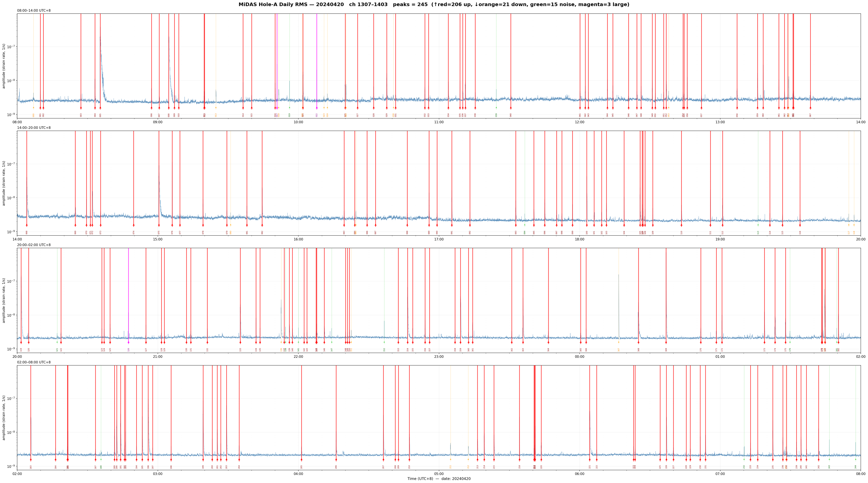Select the 12:00 time tick label

coord(580,122)
